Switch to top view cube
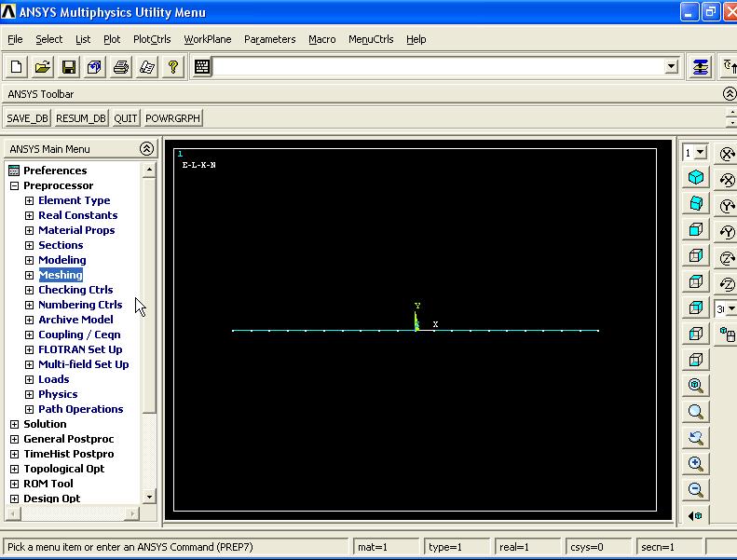The height and width of the screenshot is (560, 737). (x=696, y=281)
